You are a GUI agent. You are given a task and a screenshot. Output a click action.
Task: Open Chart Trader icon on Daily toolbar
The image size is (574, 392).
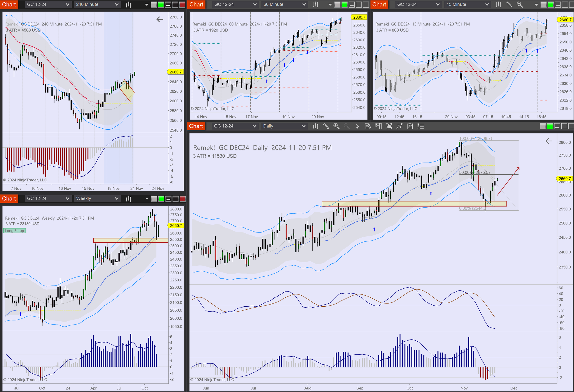click(378, 126)
